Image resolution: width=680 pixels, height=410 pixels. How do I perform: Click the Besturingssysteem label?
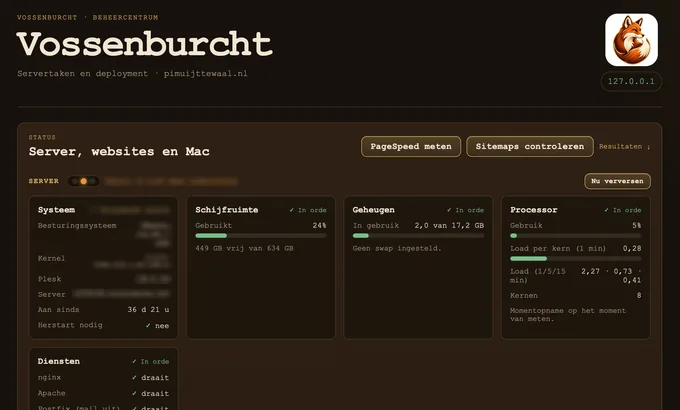tap(77, 226)
